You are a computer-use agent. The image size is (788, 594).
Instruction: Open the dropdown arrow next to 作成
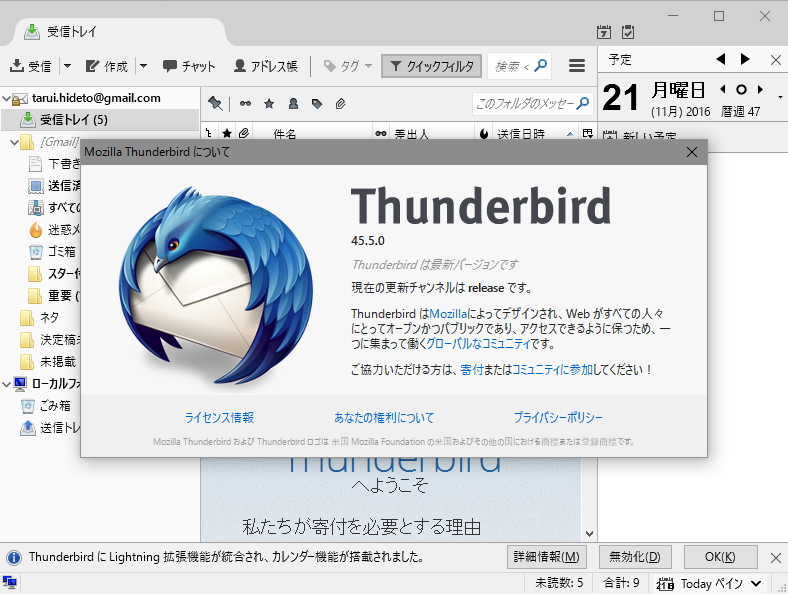pyautogui.click(x=143, y=66)
